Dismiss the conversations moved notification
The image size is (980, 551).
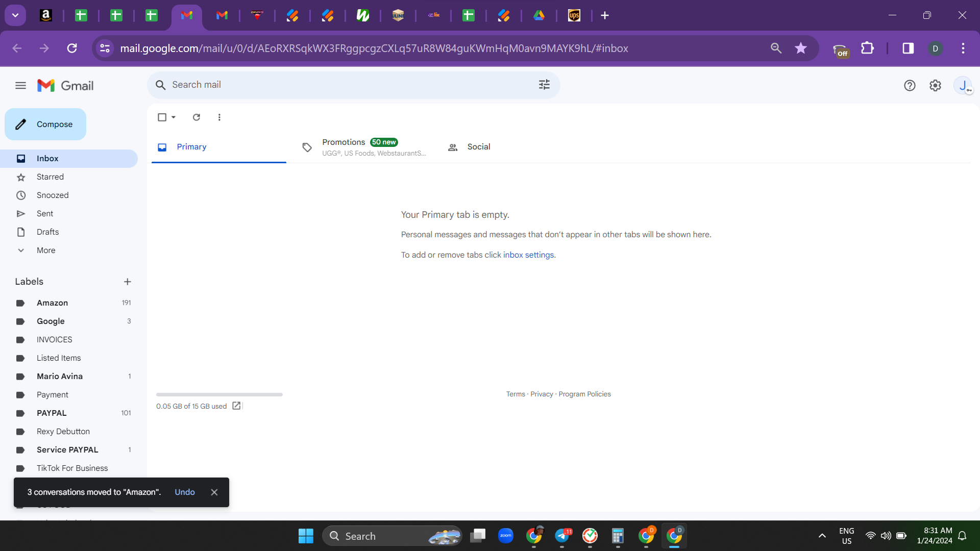(214, 492)
